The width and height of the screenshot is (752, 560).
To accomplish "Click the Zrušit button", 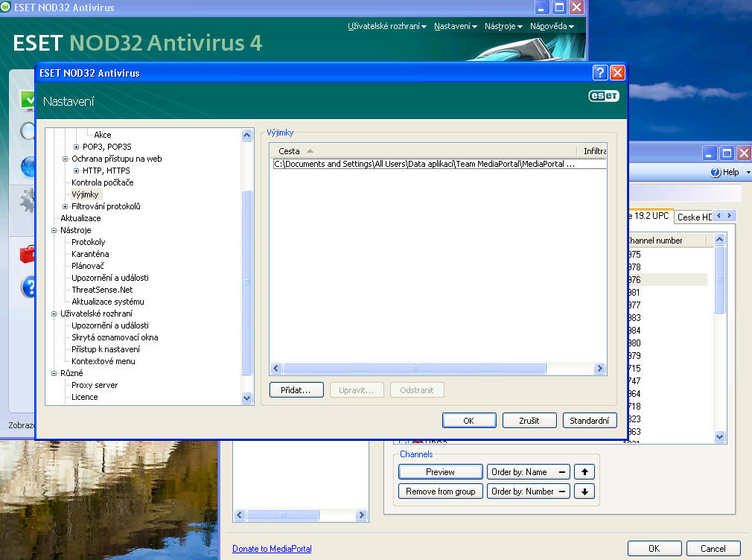I will (529, 420).
